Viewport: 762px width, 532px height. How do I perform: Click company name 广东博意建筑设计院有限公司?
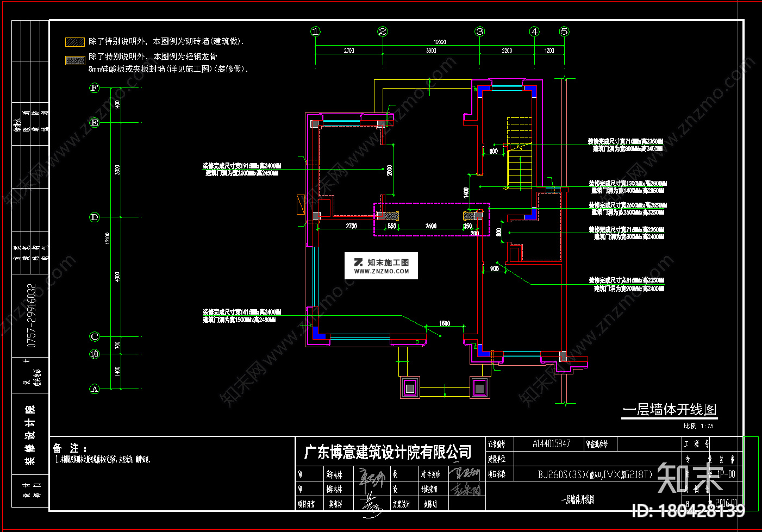coord(388,452)
